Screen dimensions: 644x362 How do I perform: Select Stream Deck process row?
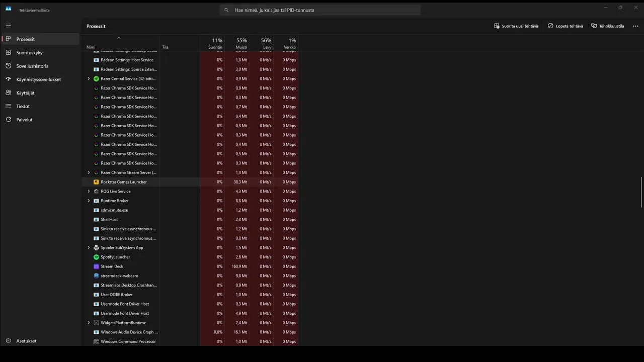pos(190,266)
